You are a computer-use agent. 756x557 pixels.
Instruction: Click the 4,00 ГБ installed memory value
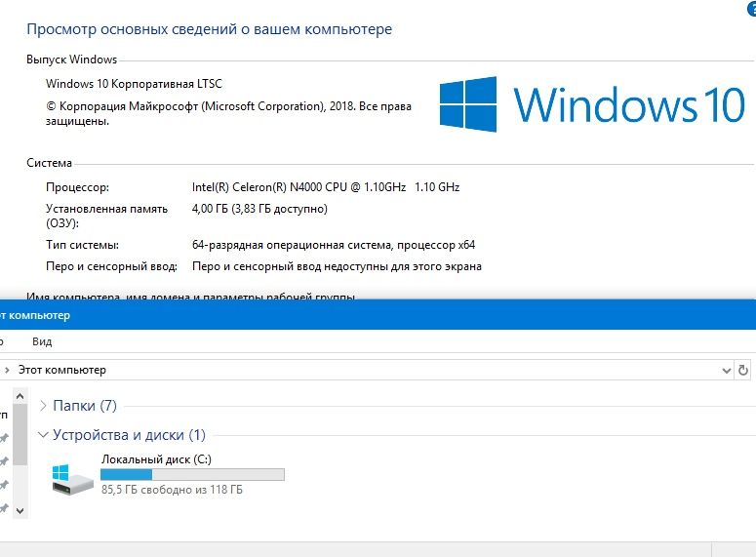[259, 209]
